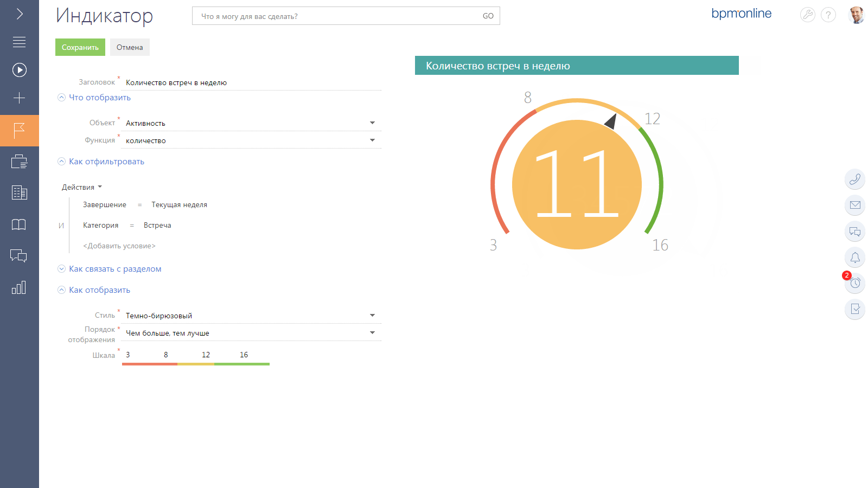Click the scale value 12 on Шкала
This screenshot has width=868, height=488.
click(x=206, y=355)
